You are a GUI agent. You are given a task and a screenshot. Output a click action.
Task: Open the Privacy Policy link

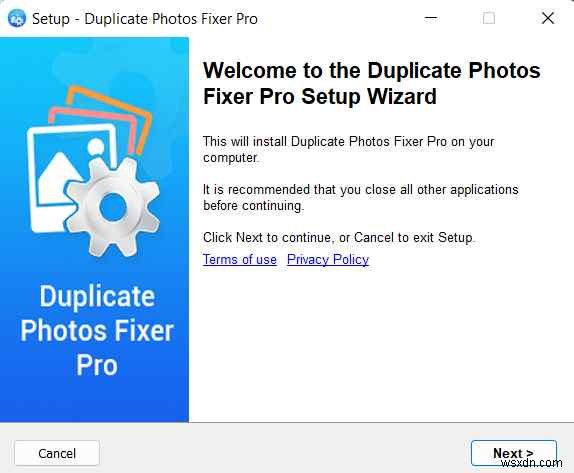328,259
